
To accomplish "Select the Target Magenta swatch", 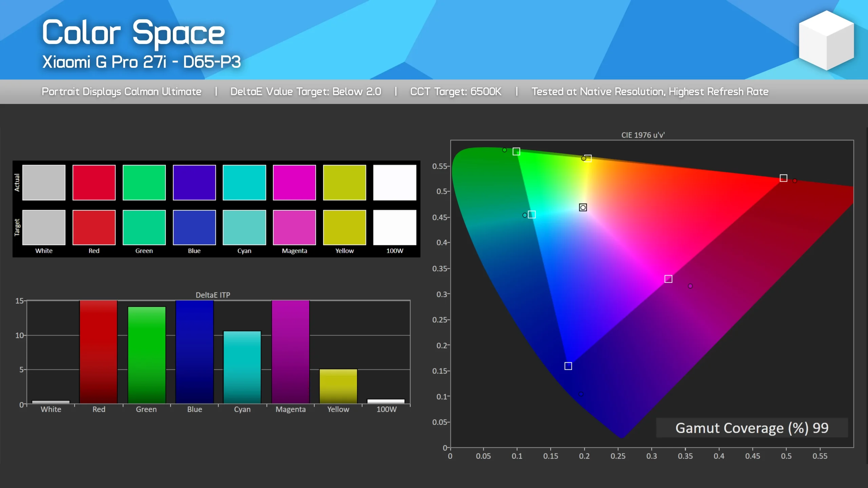I will [294, 227].
